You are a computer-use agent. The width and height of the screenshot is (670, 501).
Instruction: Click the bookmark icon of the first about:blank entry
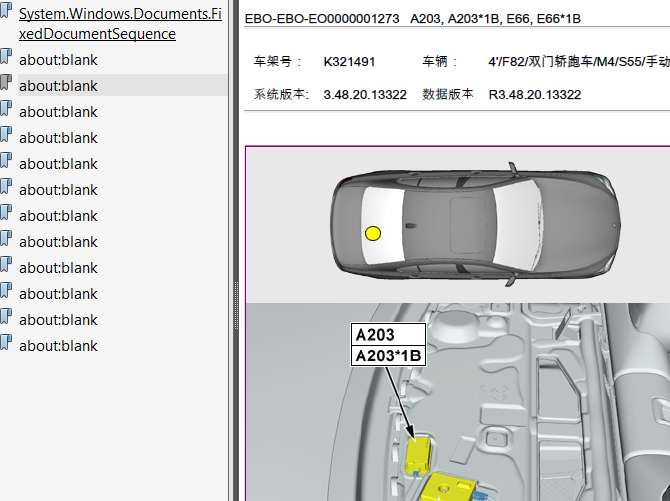pos(6,56)
